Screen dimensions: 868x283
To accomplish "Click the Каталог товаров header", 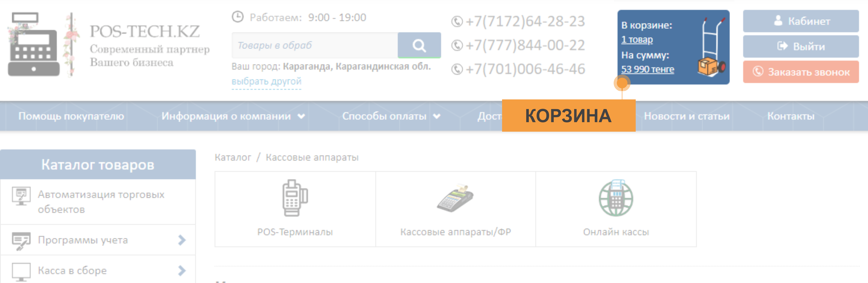I will 98,165.
